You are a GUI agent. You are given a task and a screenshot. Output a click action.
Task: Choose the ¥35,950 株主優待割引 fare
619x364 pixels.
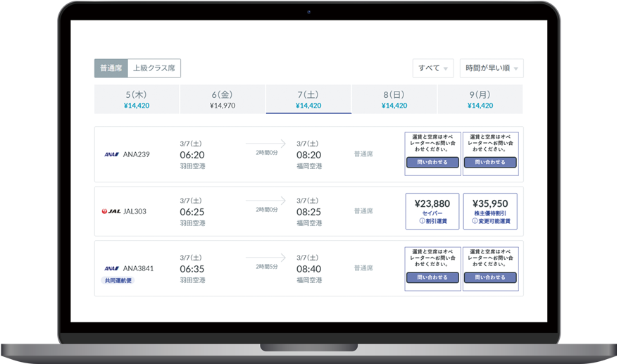pos(490,211)
